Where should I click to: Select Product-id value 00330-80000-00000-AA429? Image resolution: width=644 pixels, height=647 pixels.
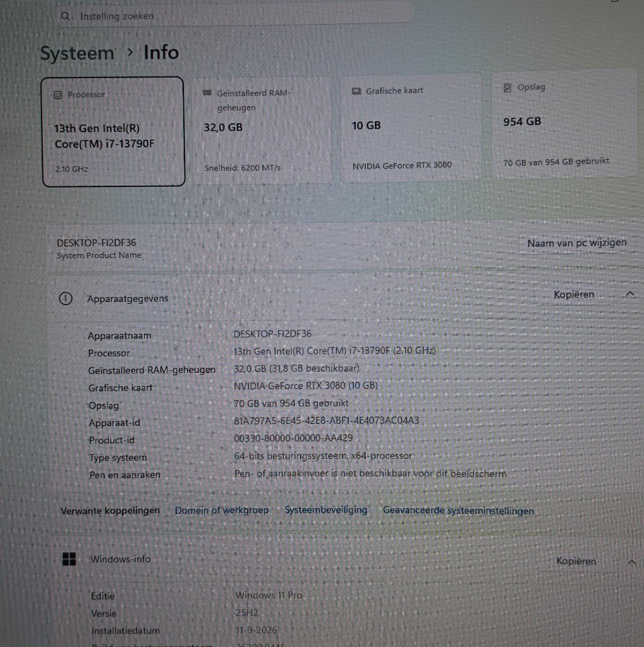click(293, 438)
